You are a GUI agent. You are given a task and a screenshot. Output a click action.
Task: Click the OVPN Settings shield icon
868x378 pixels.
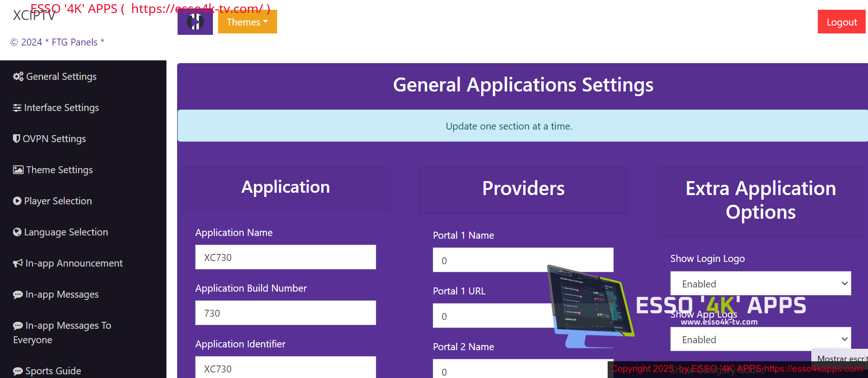[x=17, y=138]
